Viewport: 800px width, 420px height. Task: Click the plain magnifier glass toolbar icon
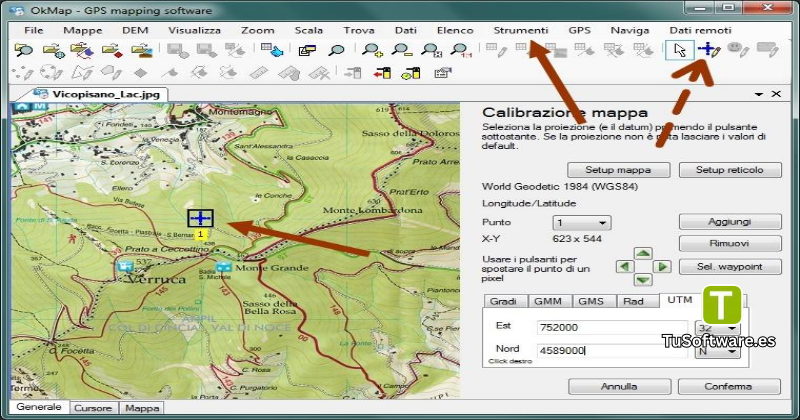click(336, 50)
